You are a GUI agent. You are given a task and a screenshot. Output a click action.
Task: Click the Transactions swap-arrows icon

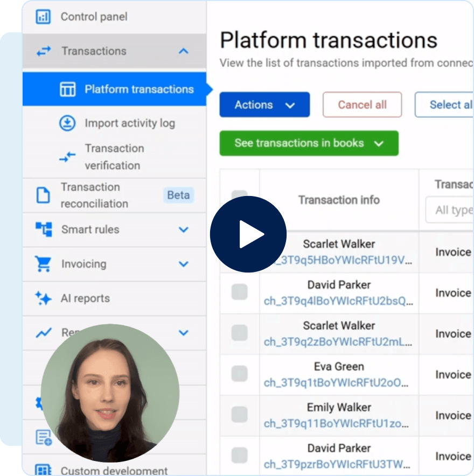point(44,51)
